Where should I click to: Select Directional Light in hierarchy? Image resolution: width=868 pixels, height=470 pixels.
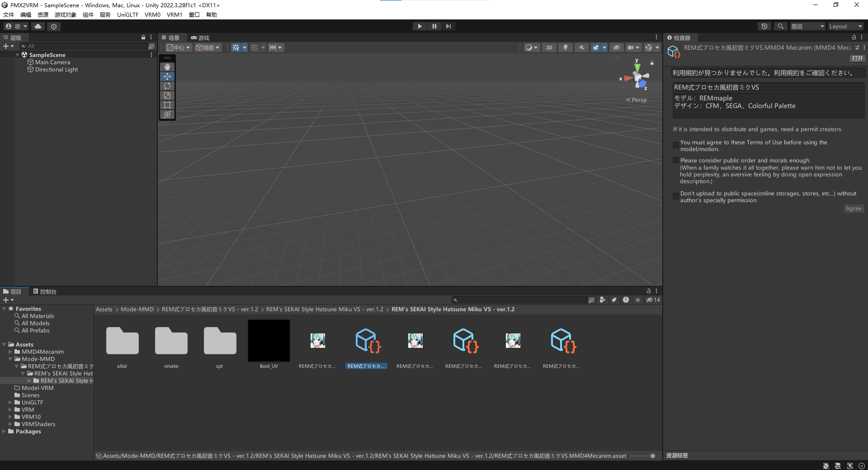point(57,70)
